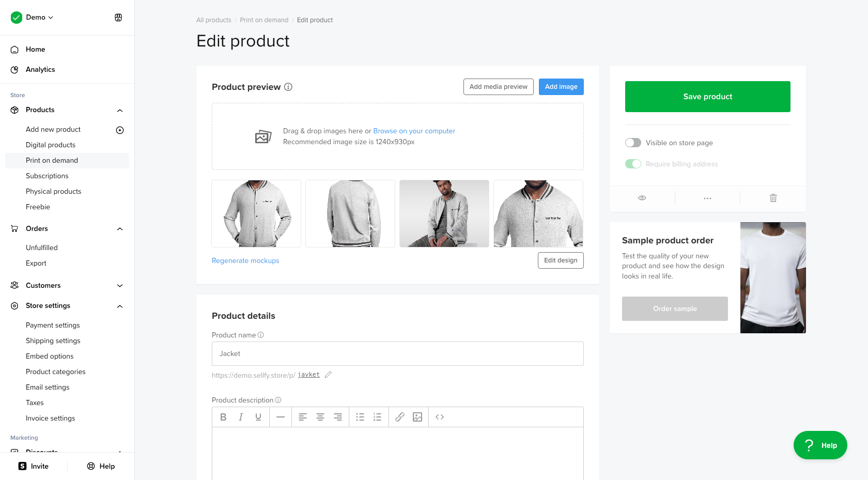Click the Bold formatting icon
Viewport: 868px width, 480px height.
coord(223,417)
